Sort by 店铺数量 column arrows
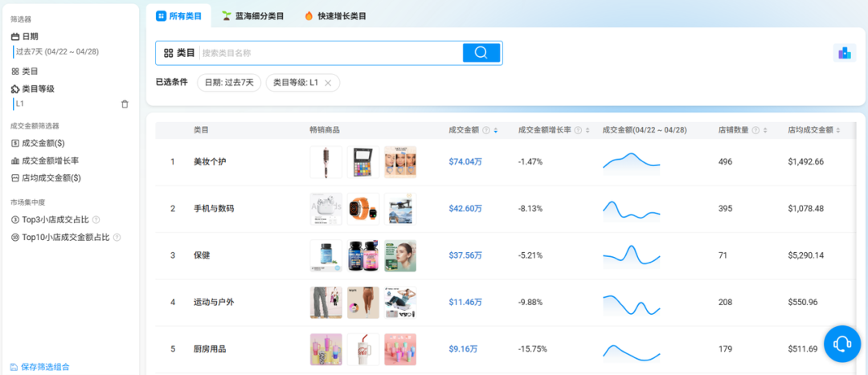 (x=765, y=131)
